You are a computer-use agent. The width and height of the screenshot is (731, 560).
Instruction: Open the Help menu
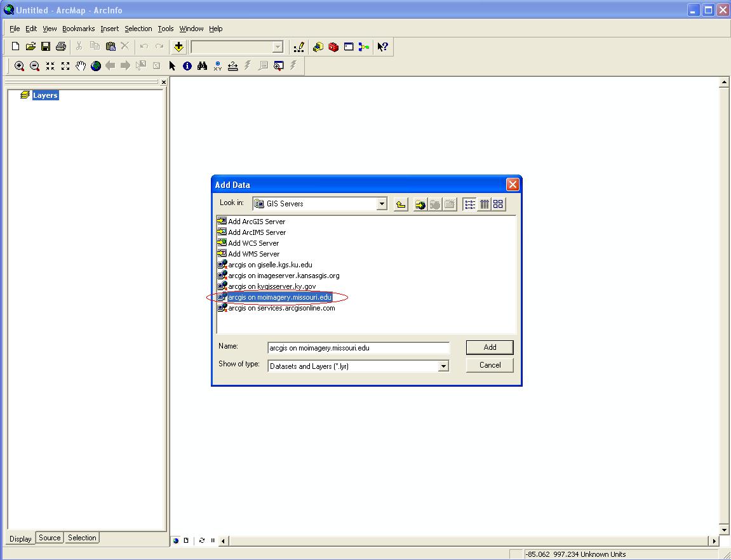pos(215,29)
